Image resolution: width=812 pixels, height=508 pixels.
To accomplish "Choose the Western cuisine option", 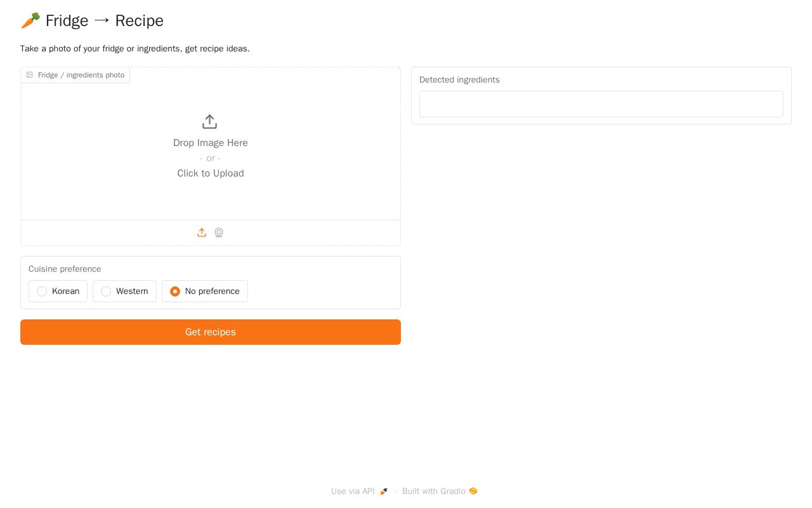I will [x=124, y=291].
